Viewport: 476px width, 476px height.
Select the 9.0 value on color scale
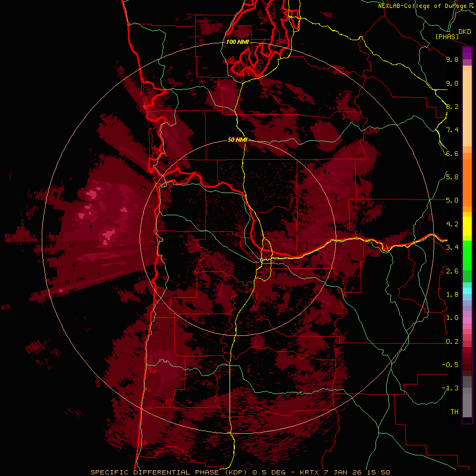click(x=452, y=83)
